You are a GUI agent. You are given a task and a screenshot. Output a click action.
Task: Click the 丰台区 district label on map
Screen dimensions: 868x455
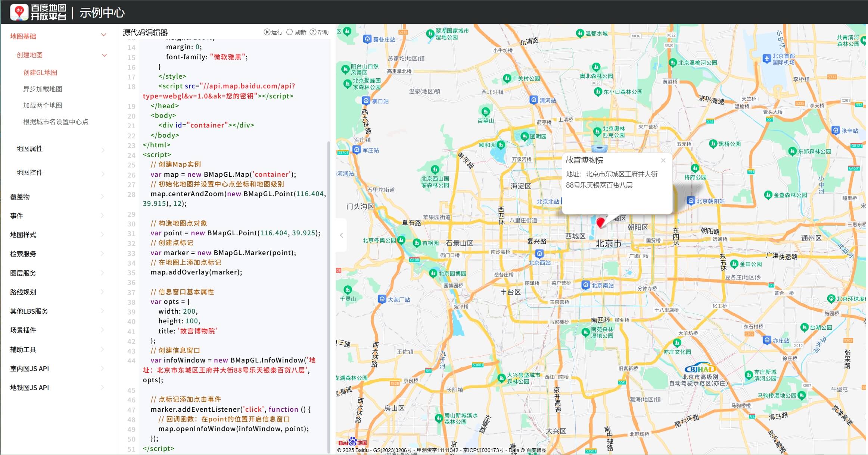coord(510,292)
